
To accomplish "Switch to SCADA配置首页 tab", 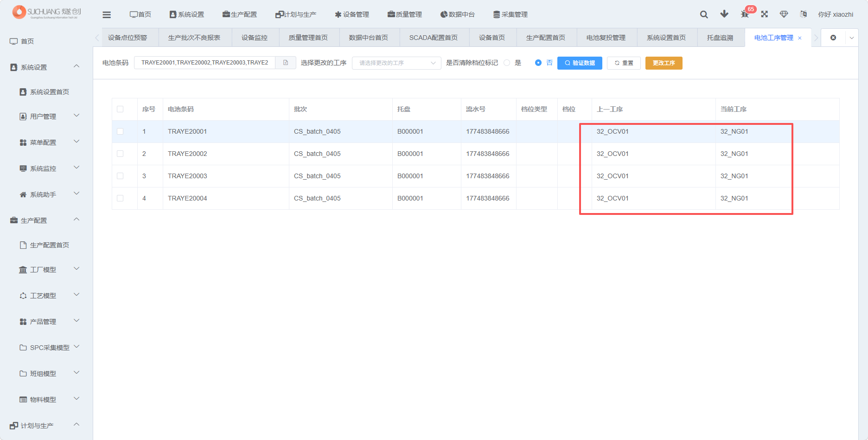I will point(434,38).
